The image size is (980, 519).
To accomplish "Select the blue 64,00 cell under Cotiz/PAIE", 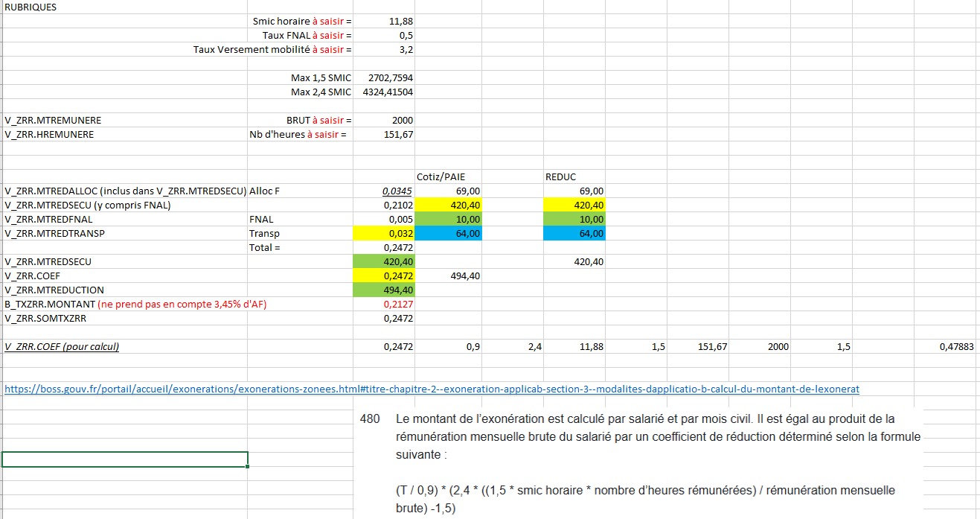I will (x=446, y=234).
